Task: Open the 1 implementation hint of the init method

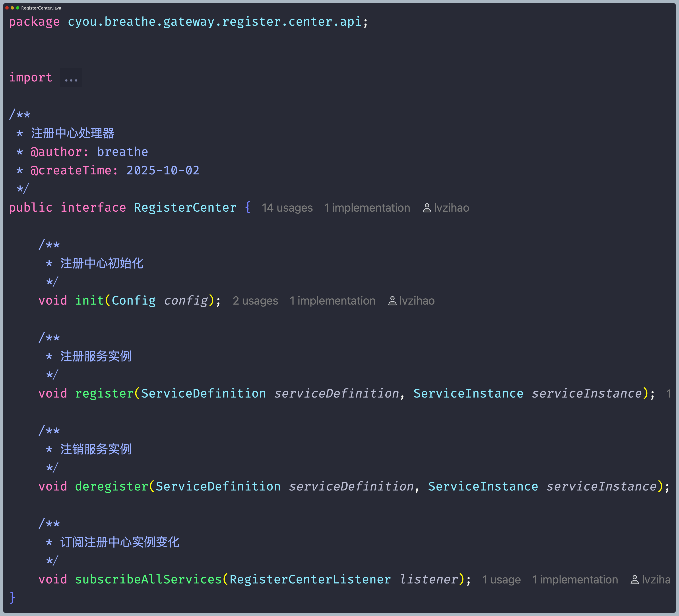Action: [x=332, y=301]
